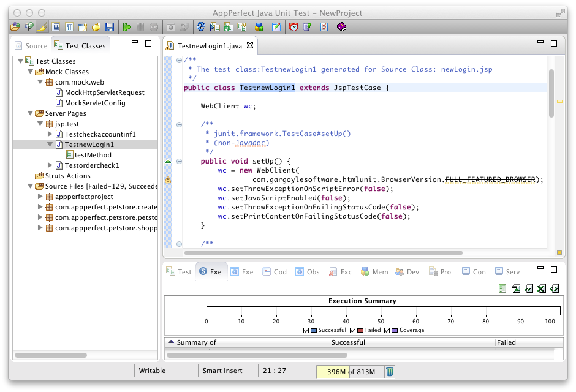Collapse the Mock Classes tree branch
Image resolution: width=576 pixels, height=392 pixels.
pos(29,72)
